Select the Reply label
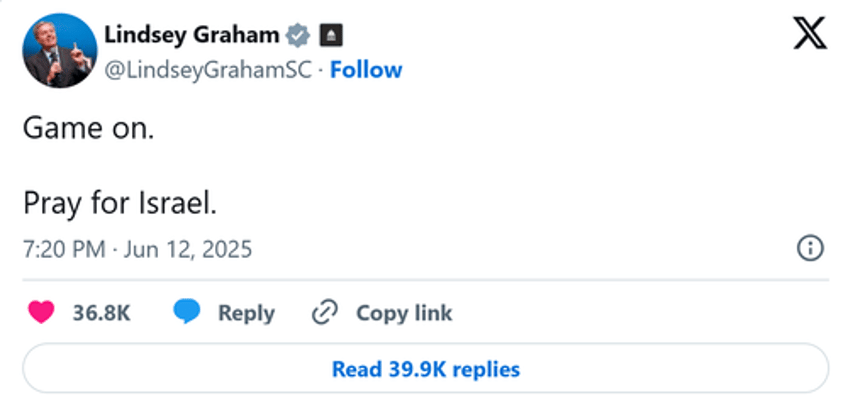The image size is (848, 400). pyautogui.click(x=246, y=314)
